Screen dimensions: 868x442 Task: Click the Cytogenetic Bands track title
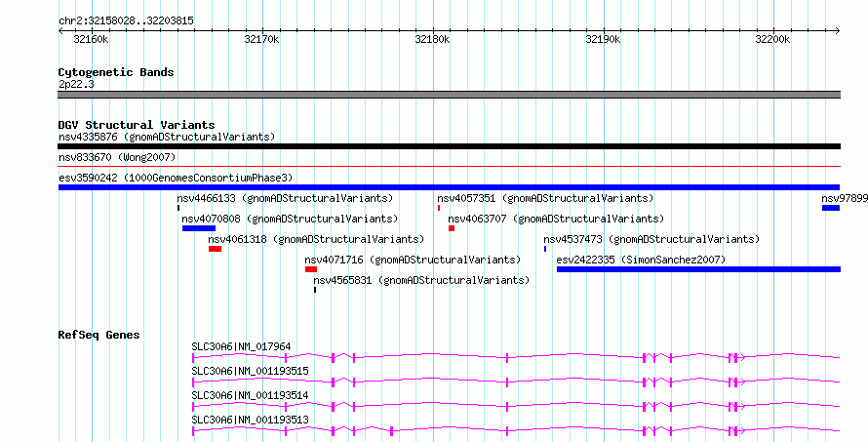tap(116, 72)
